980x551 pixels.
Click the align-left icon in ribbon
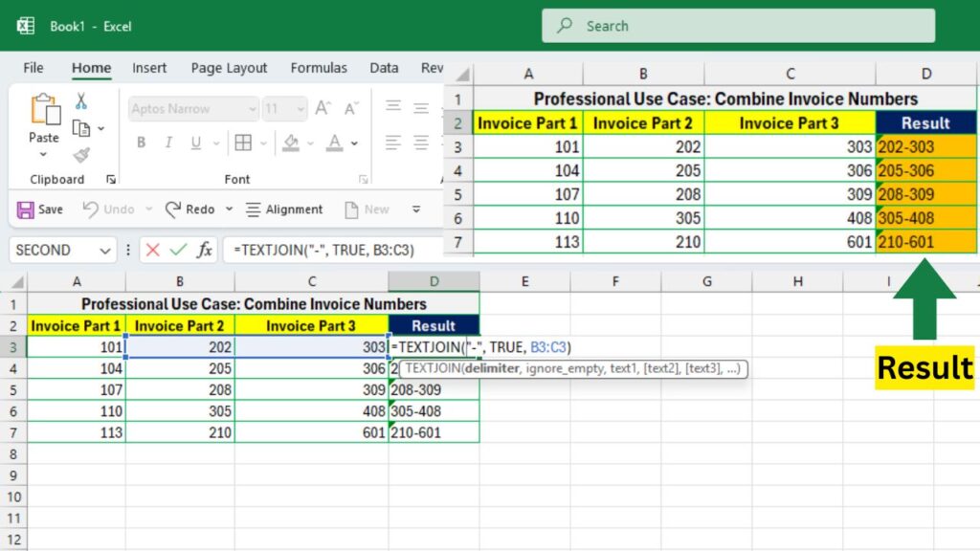coord(393,143)
